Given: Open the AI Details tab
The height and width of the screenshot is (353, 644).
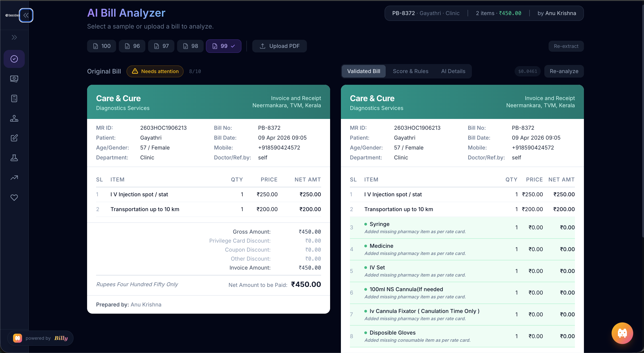Looking at the screenshot, I should 453,71.
